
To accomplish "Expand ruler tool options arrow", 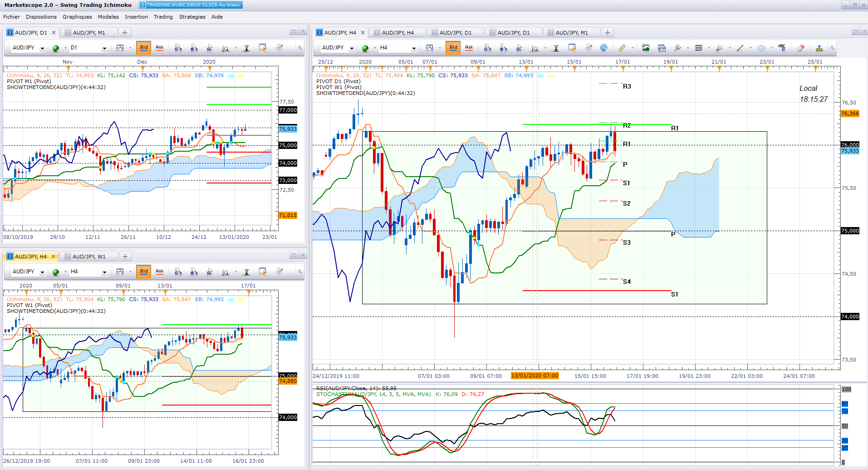I will click(x=633, y=48).
